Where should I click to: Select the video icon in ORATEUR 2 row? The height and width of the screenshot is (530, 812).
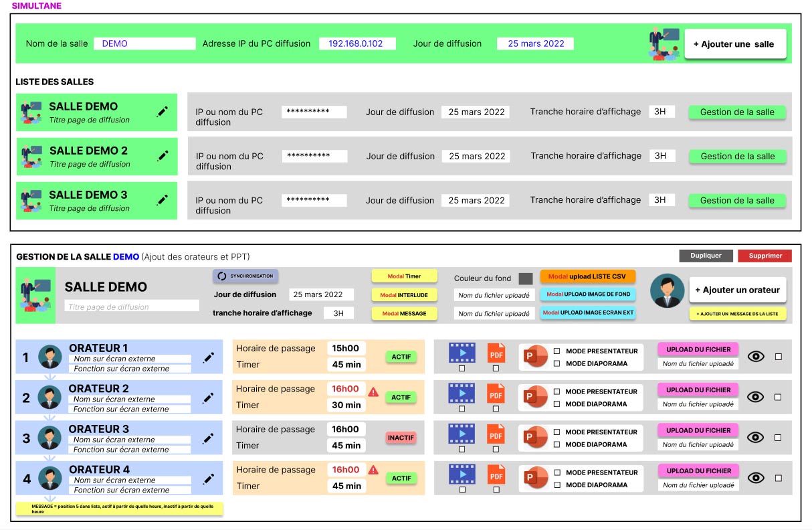(x=462, y=393)
